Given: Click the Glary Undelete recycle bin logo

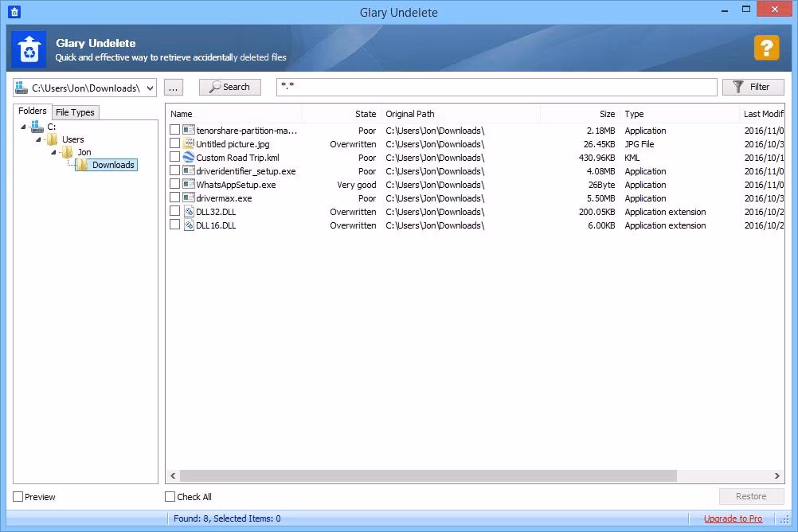Looking at the screenshot, I should (x=29, y=49).
